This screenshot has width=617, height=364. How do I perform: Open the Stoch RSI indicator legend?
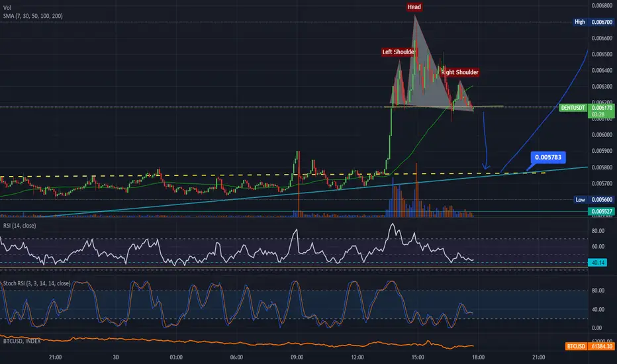click(37, 283)
